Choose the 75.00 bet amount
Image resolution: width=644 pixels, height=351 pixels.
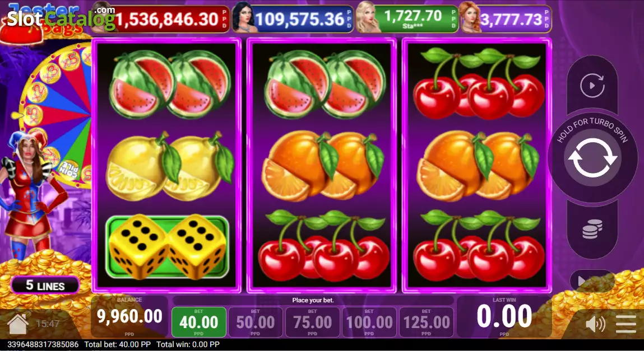(x=313, y=322)
